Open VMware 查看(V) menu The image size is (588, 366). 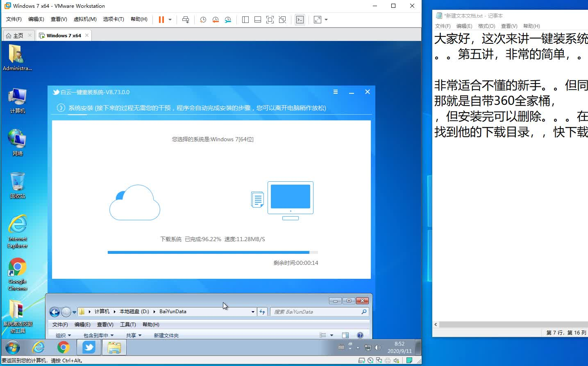click(59, 19)
